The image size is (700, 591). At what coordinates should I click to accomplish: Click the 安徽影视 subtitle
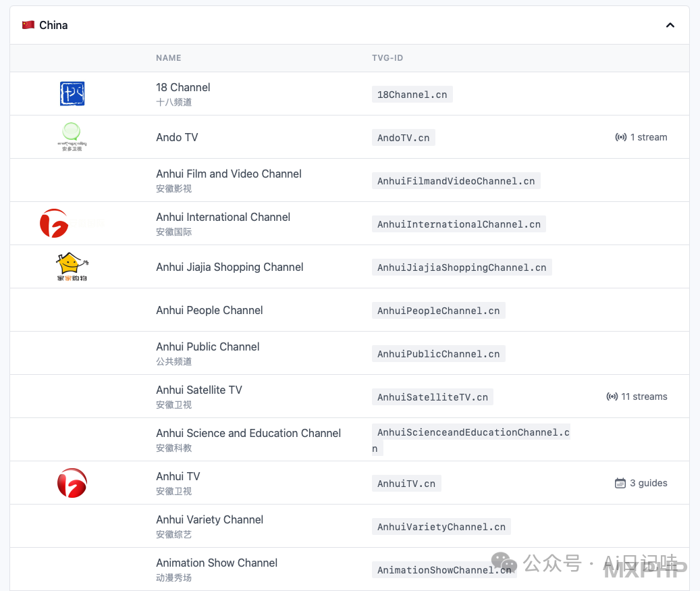point(173,188)
